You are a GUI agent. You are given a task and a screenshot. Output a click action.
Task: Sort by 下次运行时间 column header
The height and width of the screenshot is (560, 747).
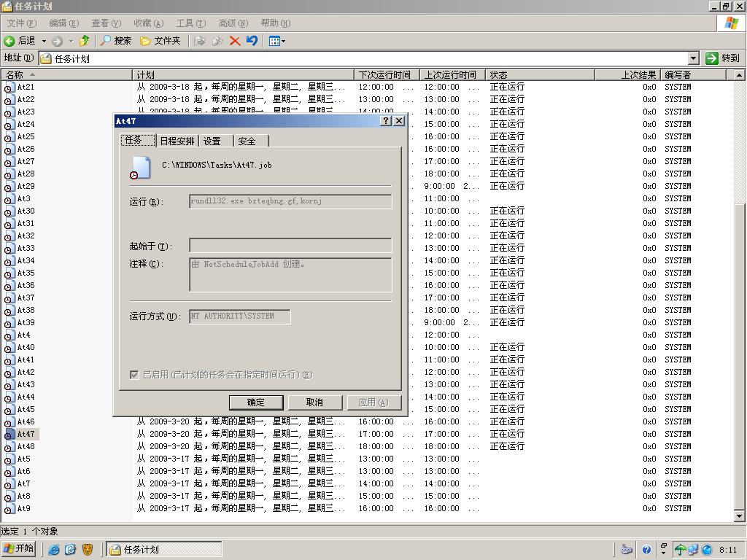click(384, 74)
